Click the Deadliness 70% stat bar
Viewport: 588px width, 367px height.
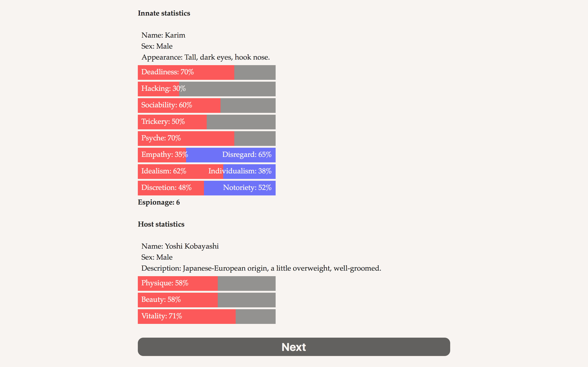tap(206, 72)
